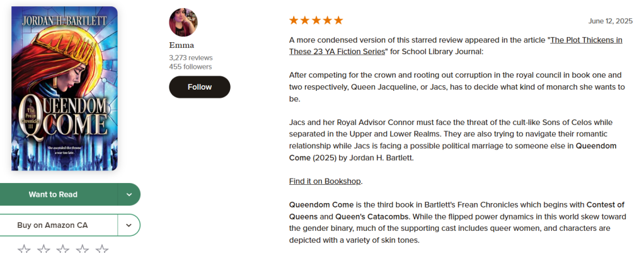Click the June 12, 2025 review date

610,21
